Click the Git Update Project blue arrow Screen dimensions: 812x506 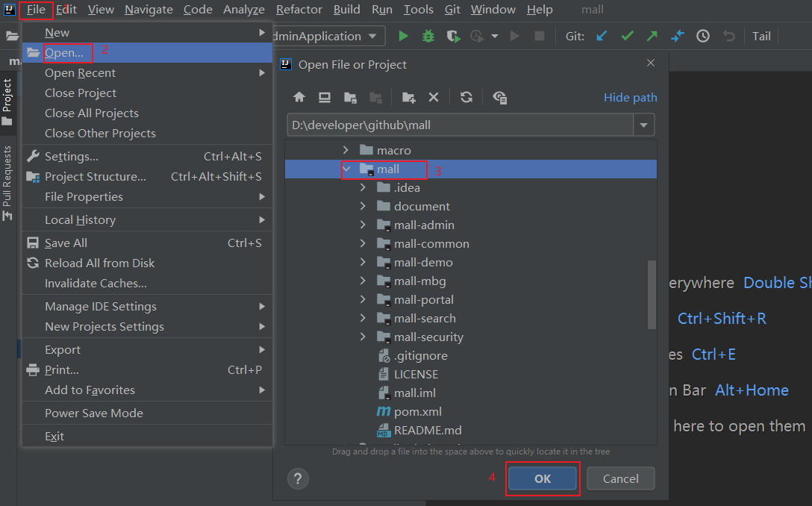coord(602,37)
